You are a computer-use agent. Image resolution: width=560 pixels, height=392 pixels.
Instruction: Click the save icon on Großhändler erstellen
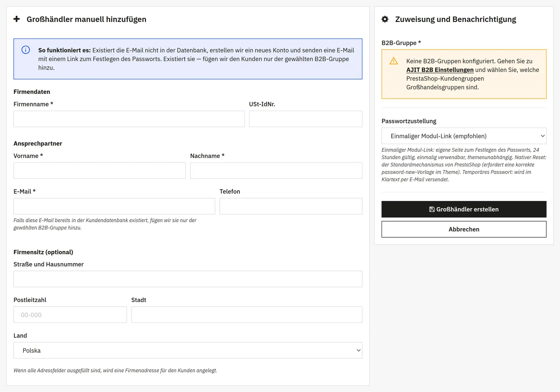point(432,209)
